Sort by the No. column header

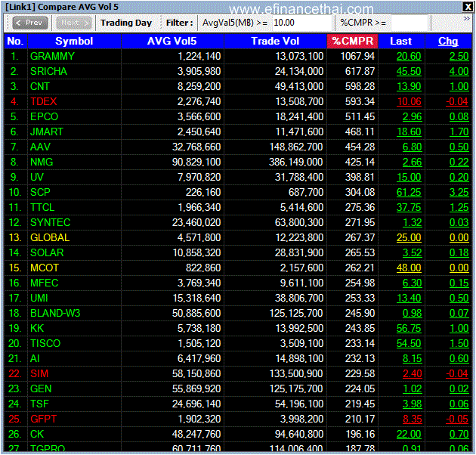click(x=15, y=41)
